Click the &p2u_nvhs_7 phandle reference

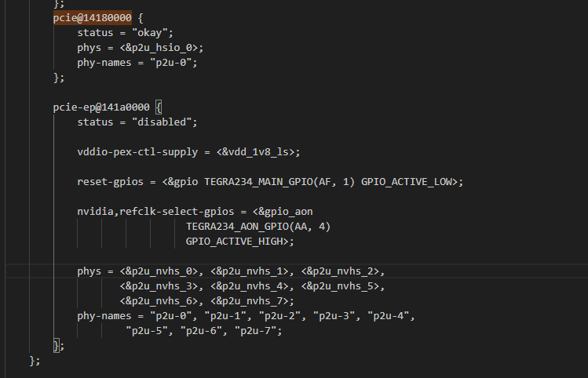[x=251, y=300]
